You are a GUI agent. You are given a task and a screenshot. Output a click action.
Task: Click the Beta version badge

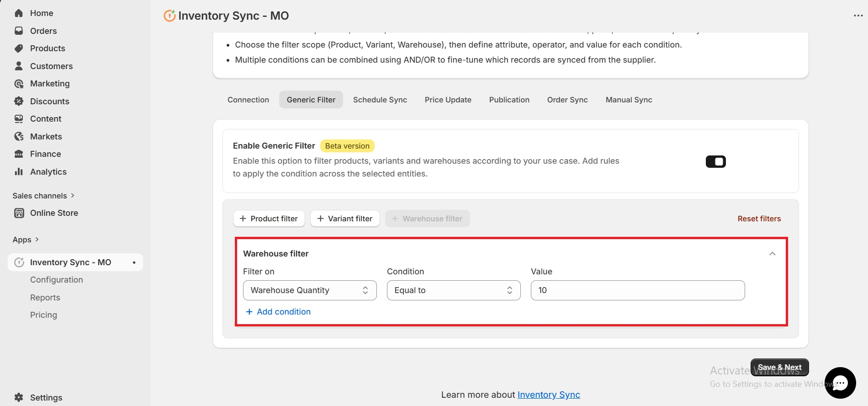point(347,146)
